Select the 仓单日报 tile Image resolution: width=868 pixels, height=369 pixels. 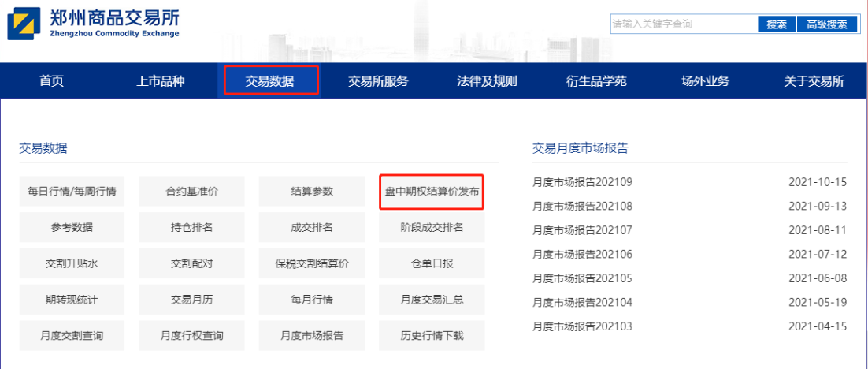click(432, 263)
